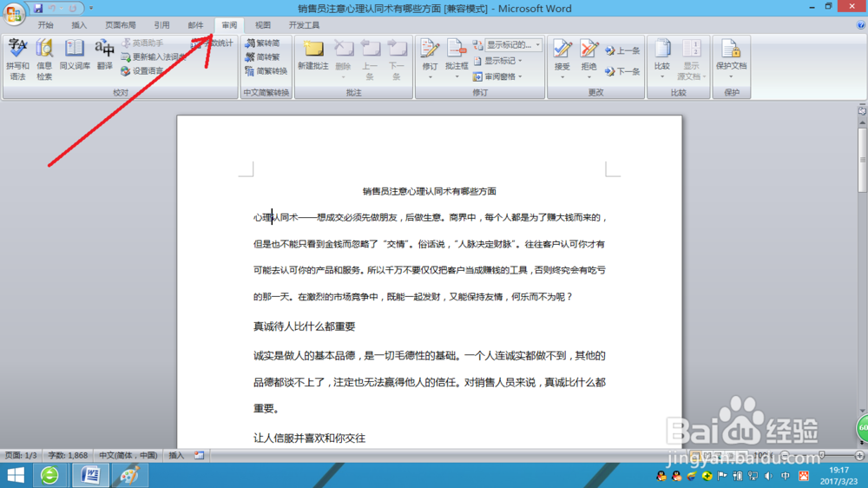Undo the last action
Viewport: 868px width, 488px height.
[x=52, y=9]
